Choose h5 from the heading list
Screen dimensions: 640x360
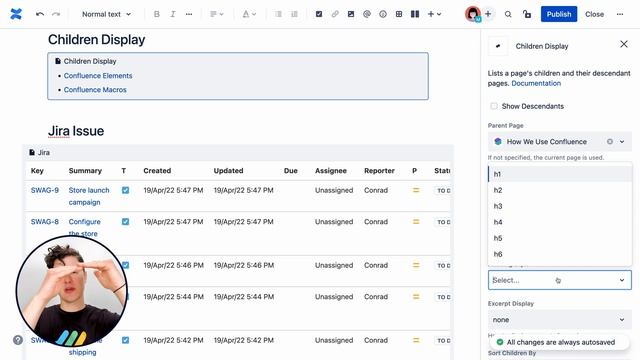tap(560, 238)
